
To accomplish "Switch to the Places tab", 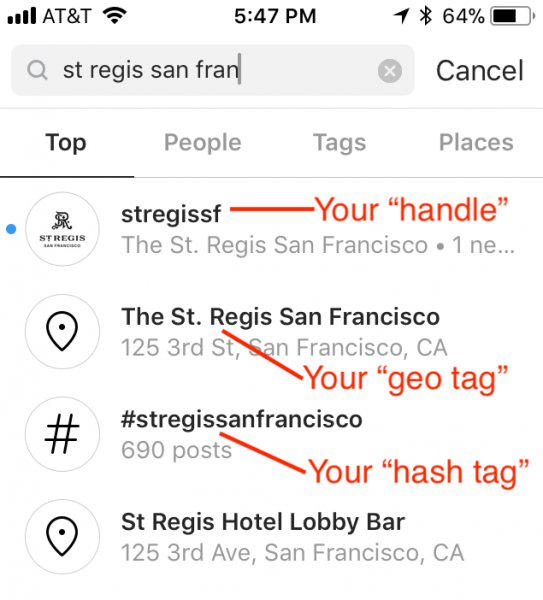I will [x=476, y=142].
